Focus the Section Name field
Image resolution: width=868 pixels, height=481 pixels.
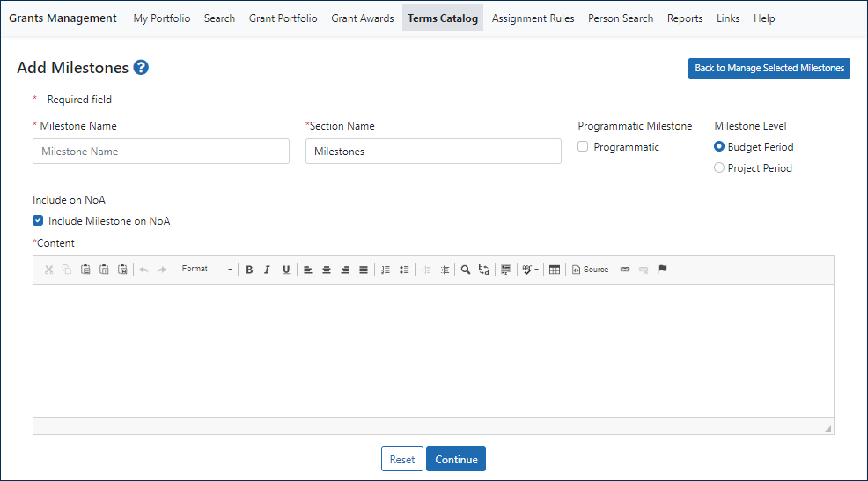(x=433, y=152)
